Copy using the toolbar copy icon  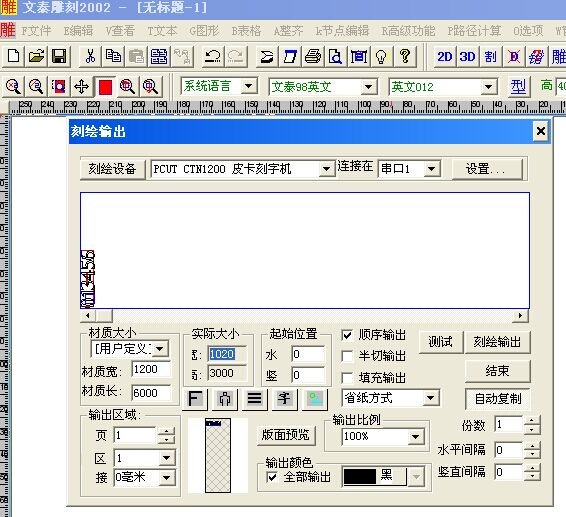tap(113, 56)
